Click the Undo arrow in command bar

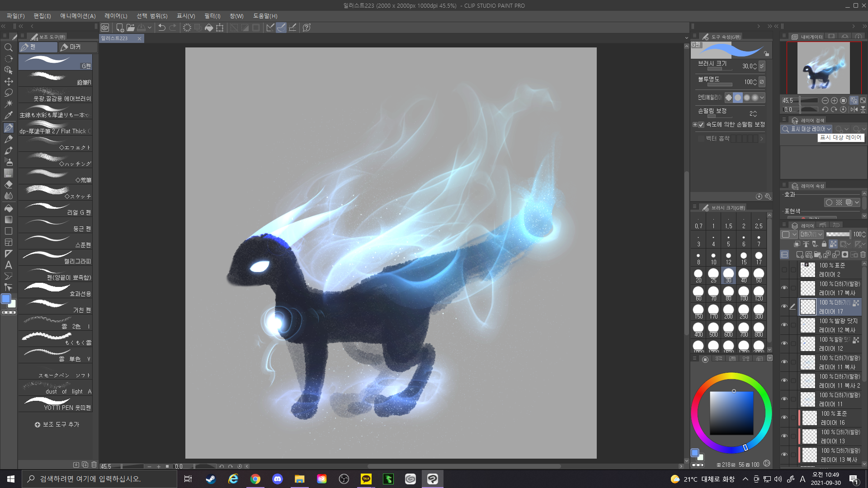(x=161, y=28)
